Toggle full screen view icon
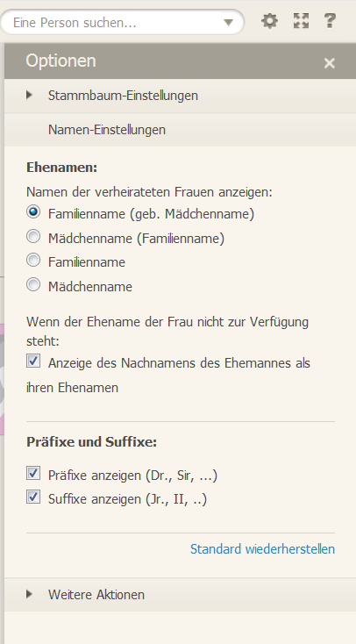Image resolution: width=356 pixels, height=644 pixels. tap(301, 21)
